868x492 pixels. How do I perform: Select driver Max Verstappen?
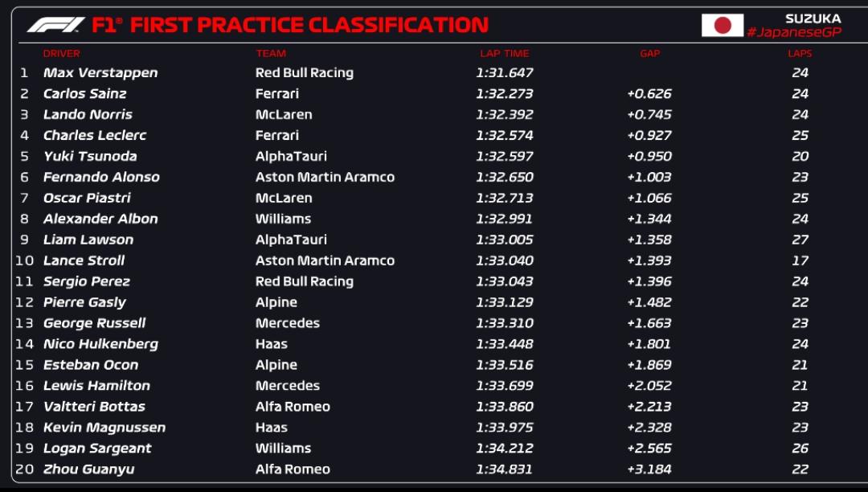[x=100, y=72]
